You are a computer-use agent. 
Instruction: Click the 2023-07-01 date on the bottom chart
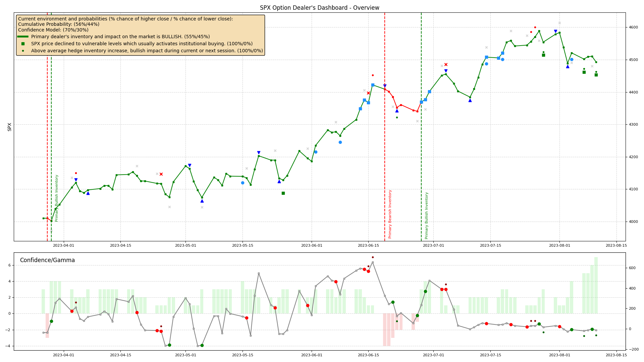click(x=433, y=355)
